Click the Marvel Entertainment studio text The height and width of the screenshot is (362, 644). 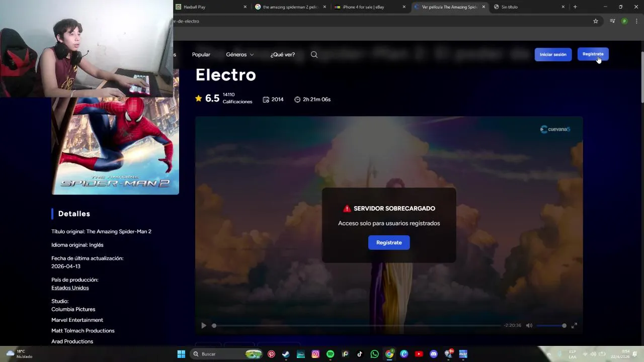[77, 320]
